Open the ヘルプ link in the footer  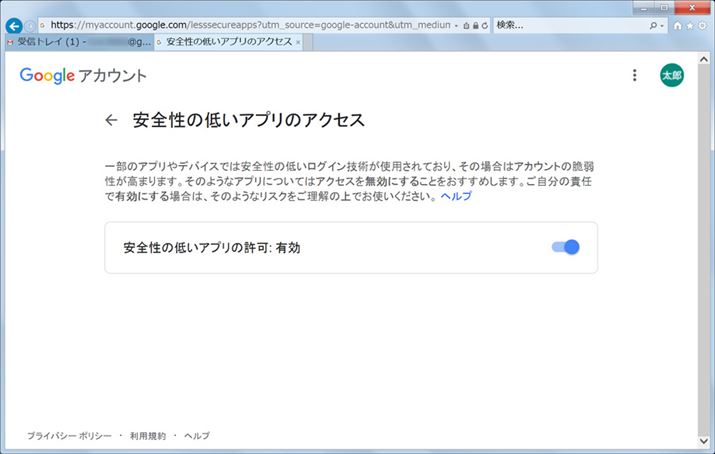tap(197, 436)
